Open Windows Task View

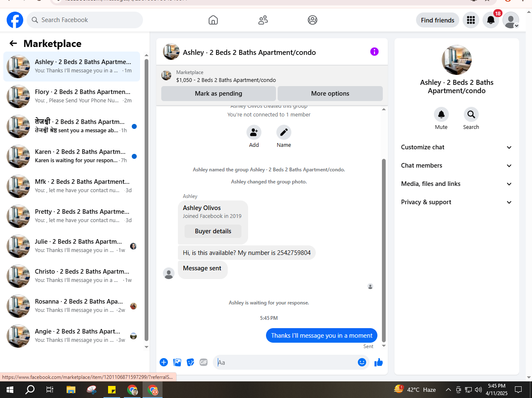[x=50, y=390]
